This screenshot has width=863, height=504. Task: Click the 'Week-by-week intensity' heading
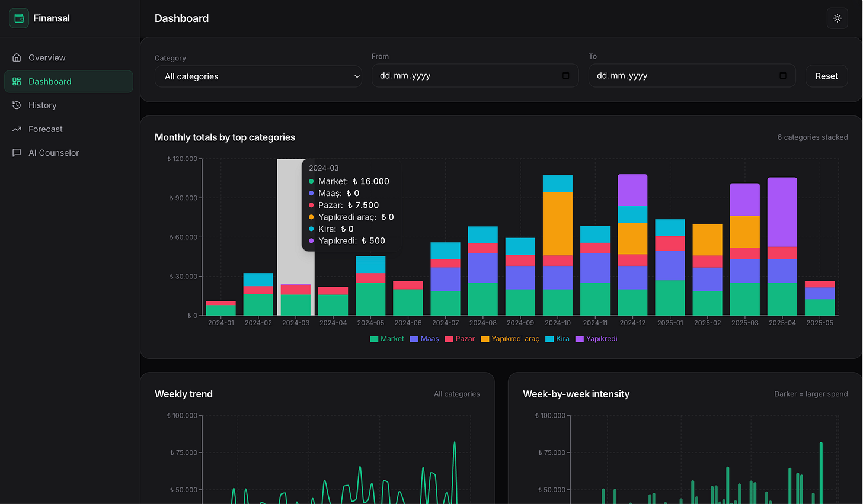tap(576, 394)
